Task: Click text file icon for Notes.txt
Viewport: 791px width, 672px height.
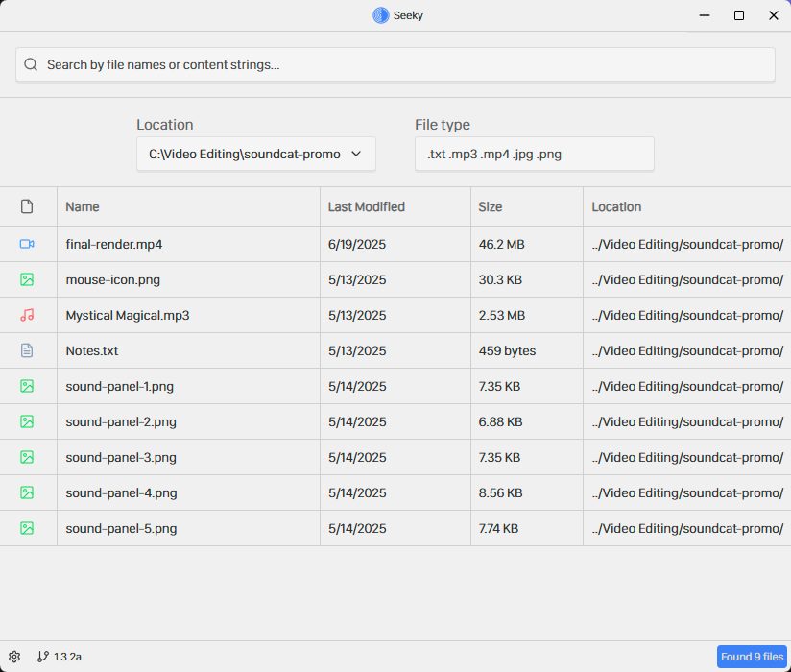Action: click(x=27, y=350)
